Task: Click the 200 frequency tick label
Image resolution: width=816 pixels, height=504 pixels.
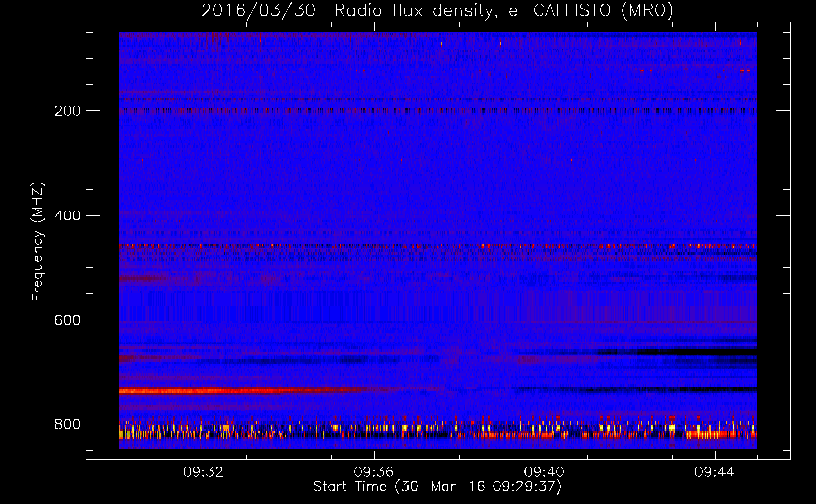Action: click(x=68, y=111)
